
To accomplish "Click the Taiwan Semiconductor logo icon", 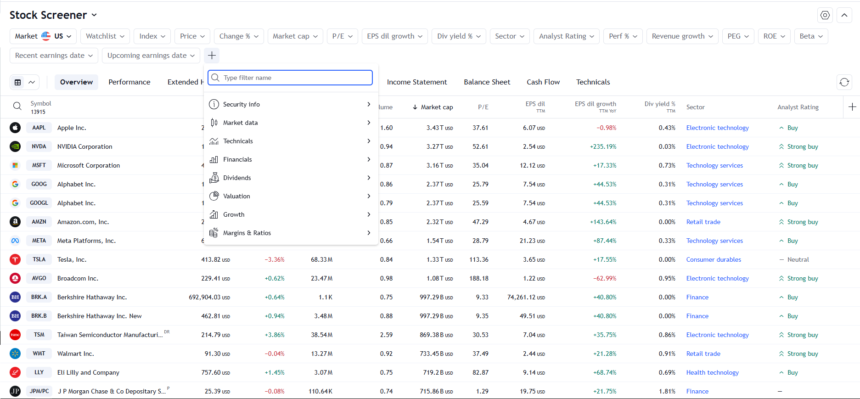I will coord(15,335).
